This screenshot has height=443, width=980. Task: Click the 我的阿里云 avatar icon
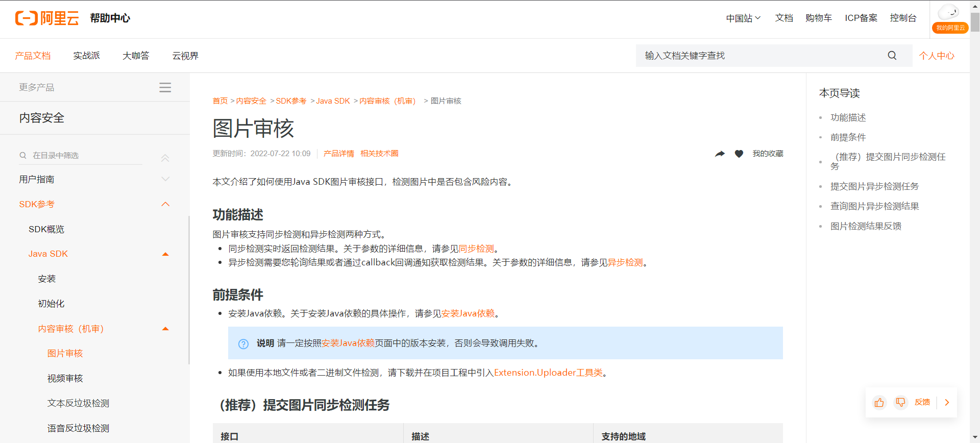(950, 18)
